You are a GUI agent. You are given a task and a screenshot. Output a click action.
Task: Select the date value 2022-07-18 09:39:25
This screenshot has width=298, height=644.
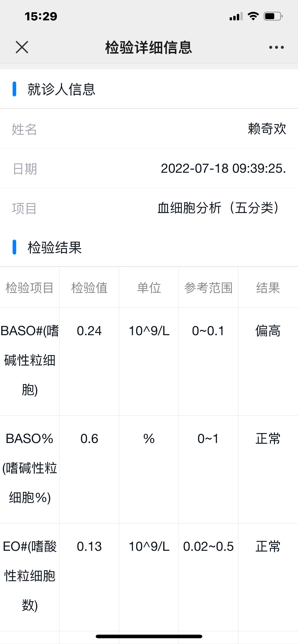tap(223, 168)
